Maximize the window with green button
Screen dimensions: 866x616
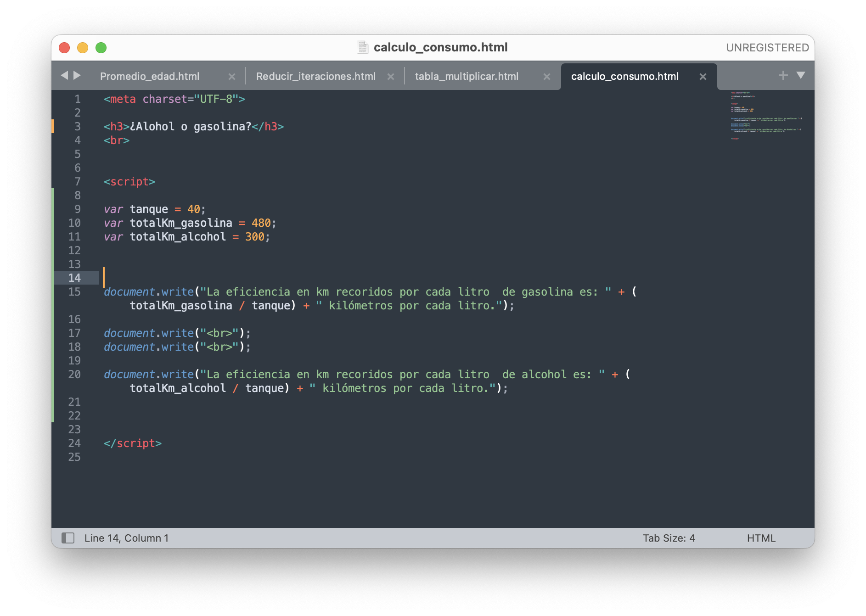tap(101, 48)
